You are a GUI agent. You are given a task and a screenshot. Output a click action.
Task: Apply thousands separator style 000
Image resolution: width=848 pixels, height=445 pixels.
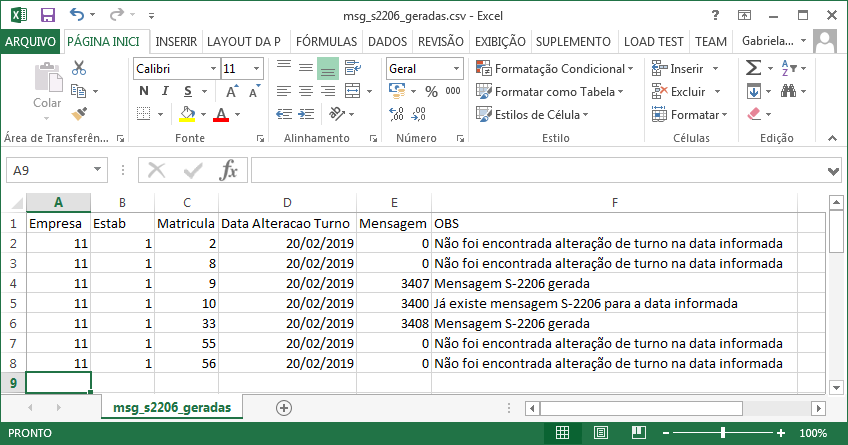click(453, 91)
